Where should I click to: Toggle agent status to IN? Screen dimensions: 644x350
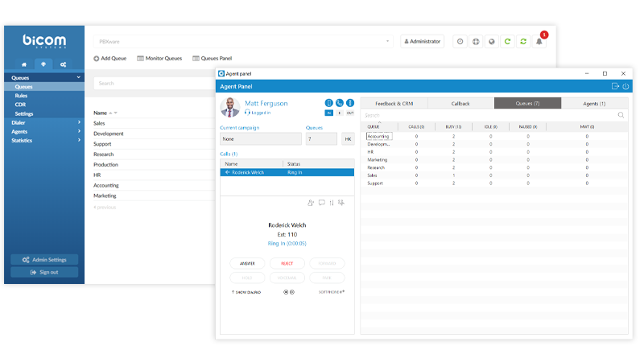(328, 115)
